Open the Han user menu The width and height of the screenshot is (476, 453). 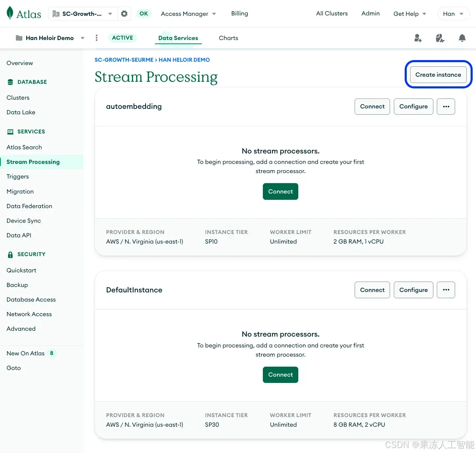point(453,14)
